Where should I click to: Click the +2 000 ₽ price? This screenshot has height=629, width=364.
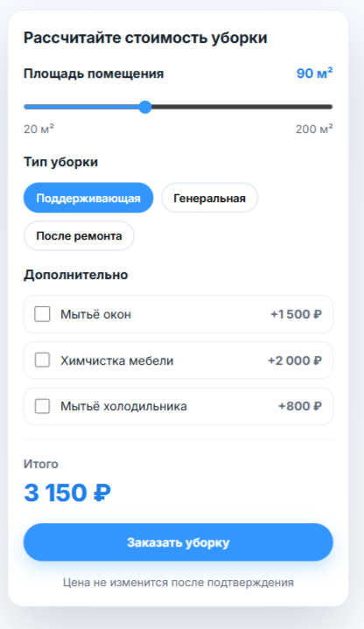point(295,360)
